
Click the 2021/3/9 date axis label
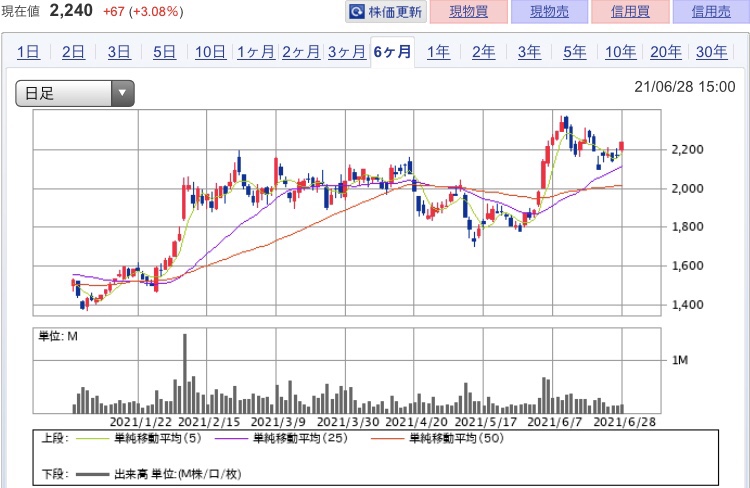click(x=278, y=422)
